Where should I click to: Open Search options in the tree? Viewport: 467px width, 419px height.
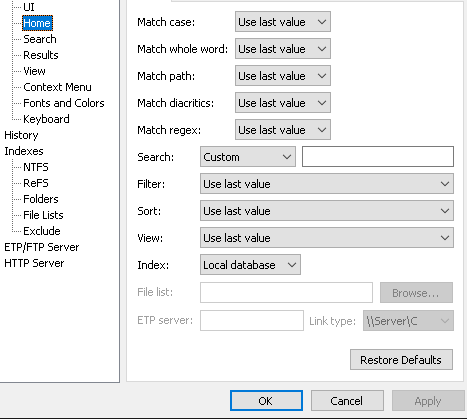[x=40, y=39]
